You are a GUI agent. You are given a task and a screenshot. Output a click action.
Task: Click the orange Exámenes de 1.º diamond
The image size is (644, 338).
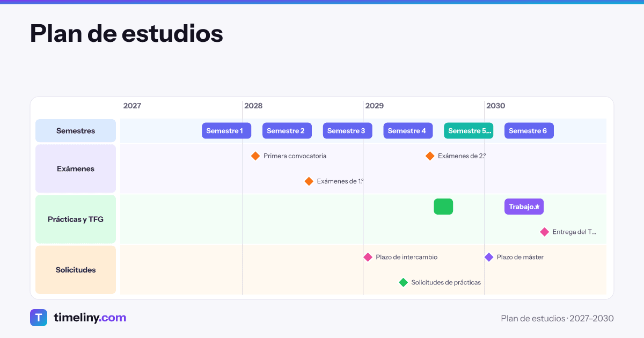309,181
